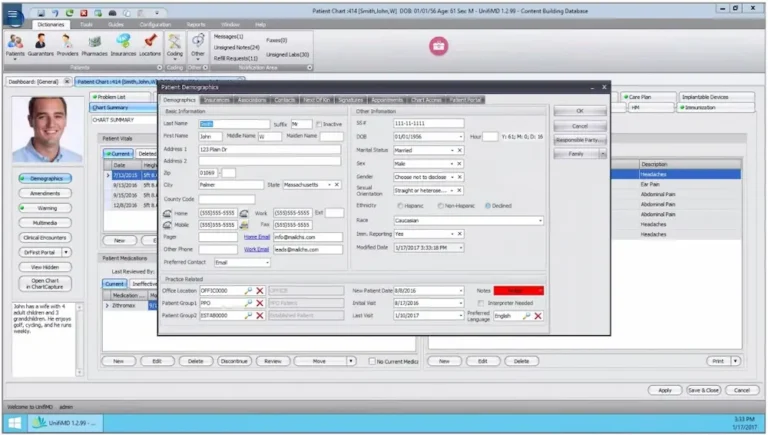
Task: Click the Work Email link
Action: point(257,249)
